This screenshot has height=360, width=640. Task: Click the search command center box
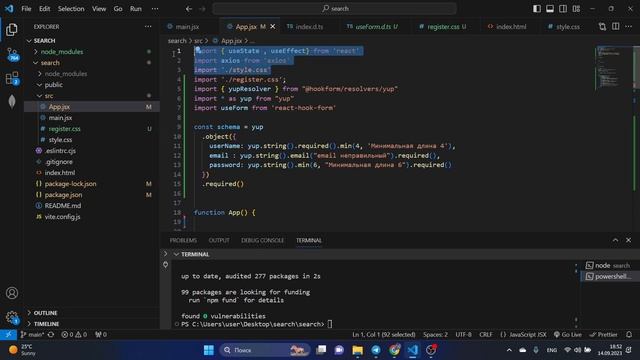point(334,9)
